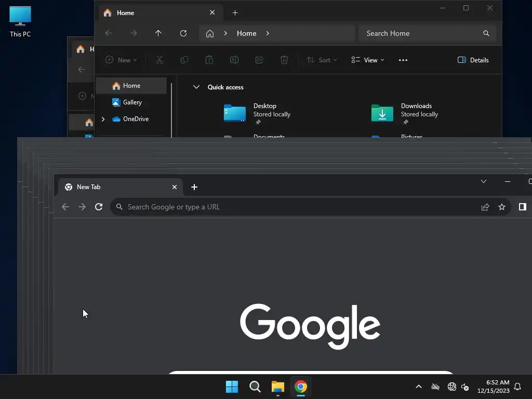Click Share icon in Explorer toolbar
The width and height of the screenshot is (532, 399).
(259, 60)
